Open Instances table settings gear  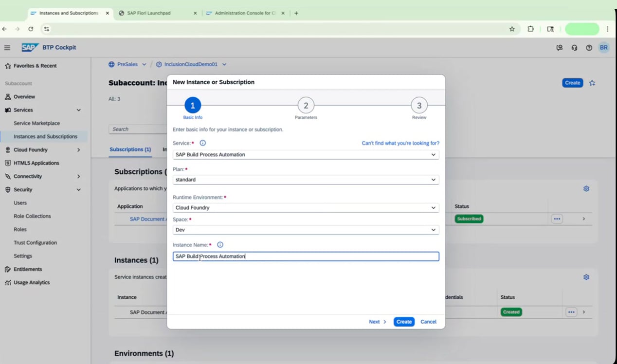pos(586,277)
